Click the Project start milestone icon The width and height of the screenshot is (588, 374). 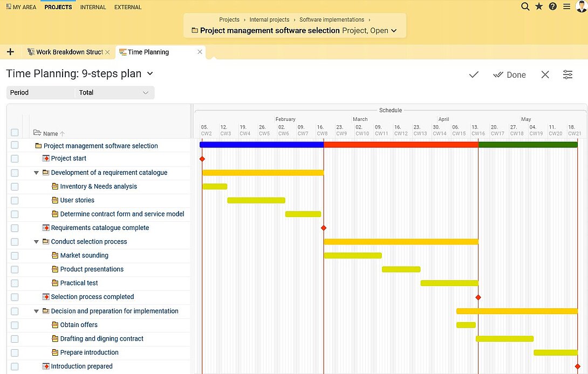pyautogui.click(x=46, y=158)
